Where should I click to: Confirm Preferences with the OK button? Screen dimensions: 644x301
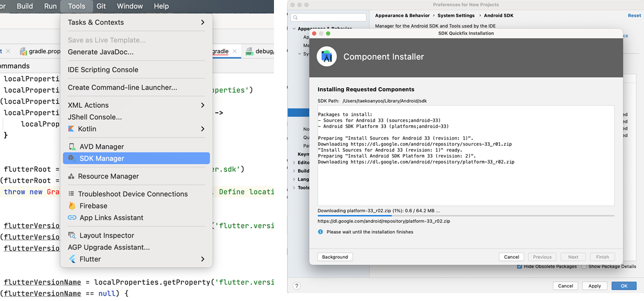(x=624, y=286)
